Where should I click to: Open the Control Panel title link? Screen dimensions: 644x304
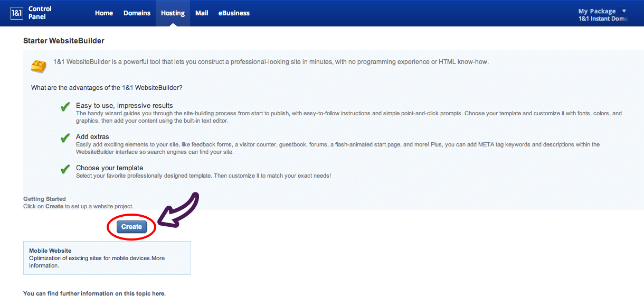[x=40, y=13]
